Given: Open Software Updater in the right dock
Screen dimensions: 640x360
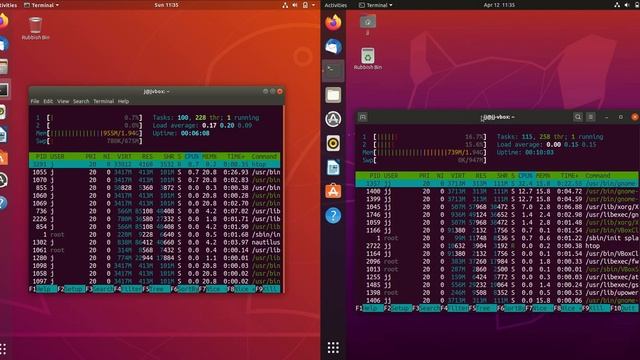Looking at the screenshot, I should click(333, 119).
